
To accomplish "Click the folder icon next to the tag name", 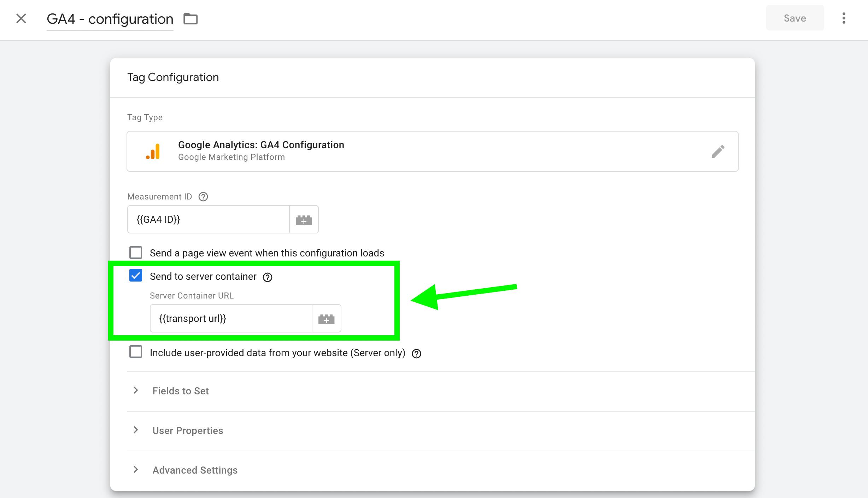I will (x=190, y=18).
